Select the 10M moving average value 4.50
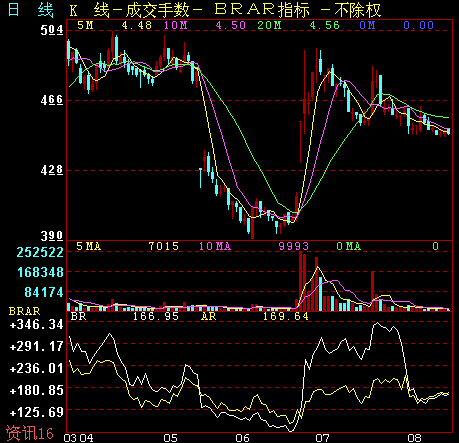The width and height of the screenshot is (459, 443). pyautogui.click(x=231, y=25)
